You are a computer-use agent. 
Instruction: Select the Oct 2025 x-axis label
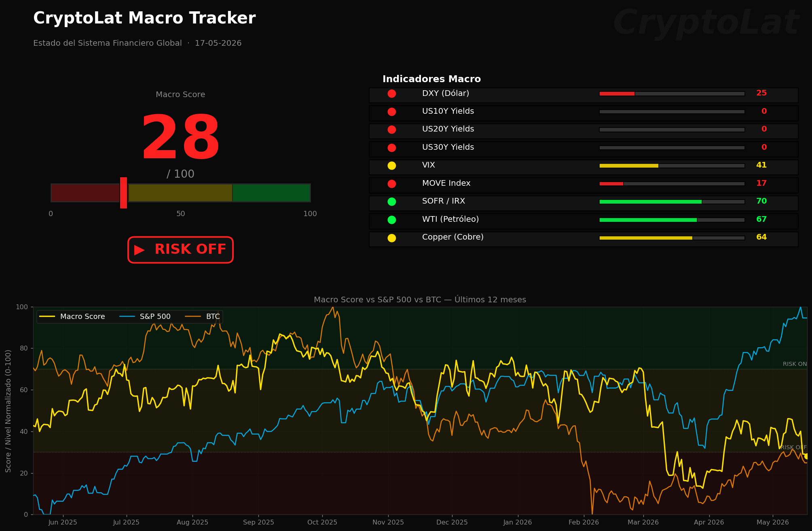(x=322, y=523)
